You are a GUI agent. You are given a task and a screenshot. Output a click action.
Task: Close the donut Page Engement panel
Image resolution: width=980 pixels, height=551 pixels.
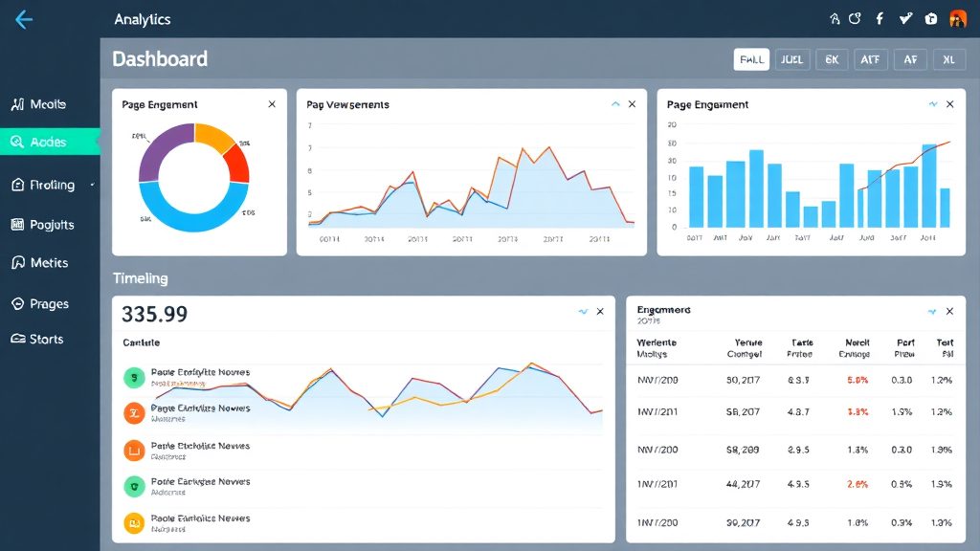pos(272,104)
